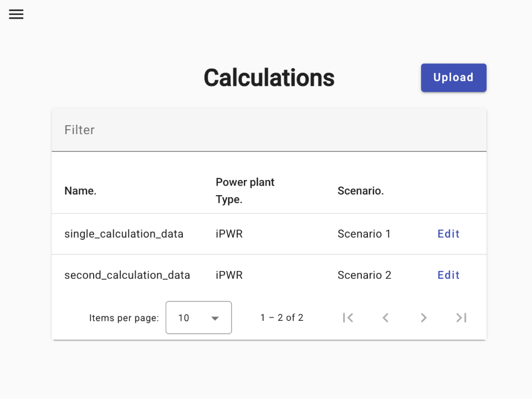Click the Upload button
Viewport: 532px width, 399px height.
pyautogui.click(x=454, y=78)
